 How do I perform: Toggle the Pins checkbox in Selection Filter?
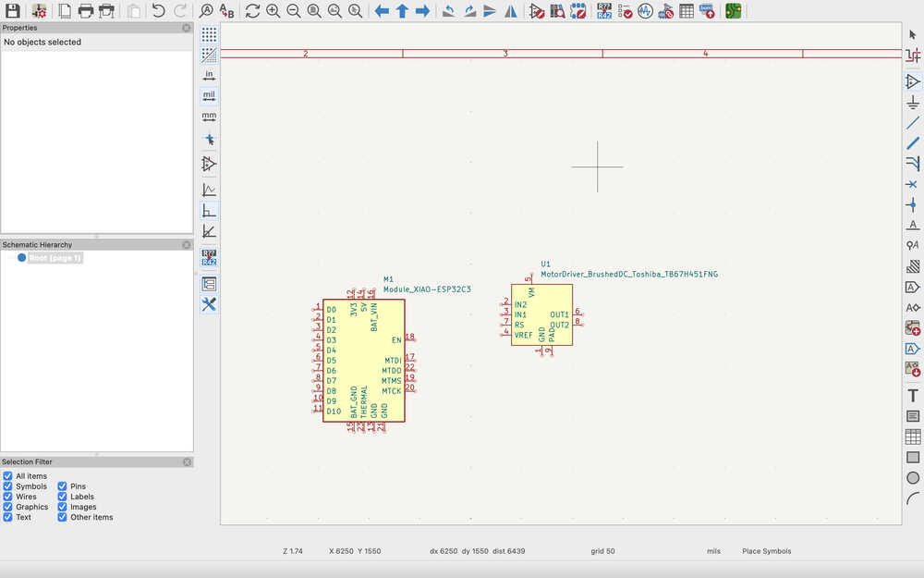63,486
